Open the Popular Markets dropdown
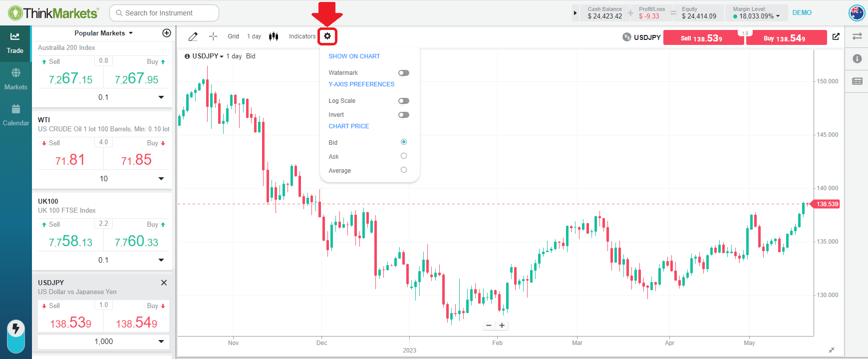868x359 pixels. [104, 33]
